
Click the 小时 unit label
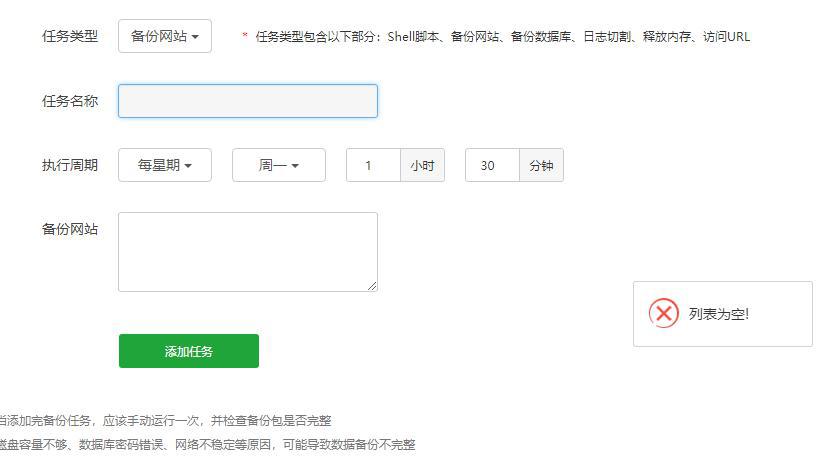click(x=423, y=165)
